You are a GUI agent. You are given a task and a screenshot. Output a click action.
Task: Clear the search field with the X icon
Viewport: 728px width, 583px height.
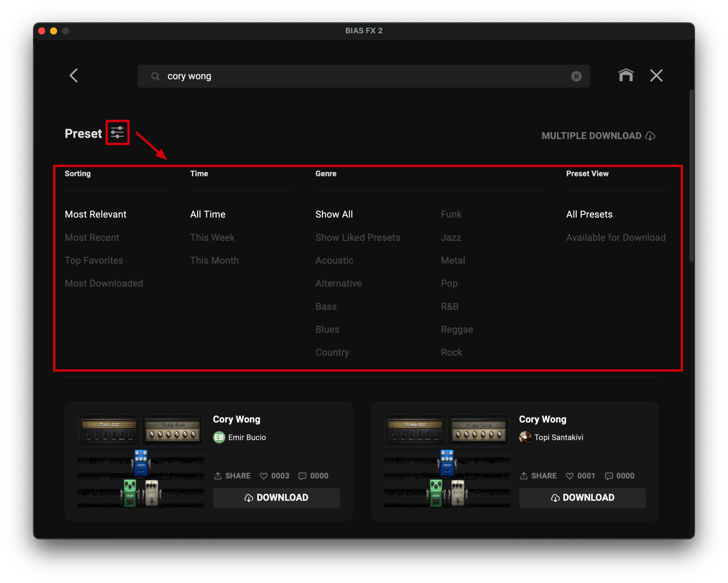pos(576,76)
